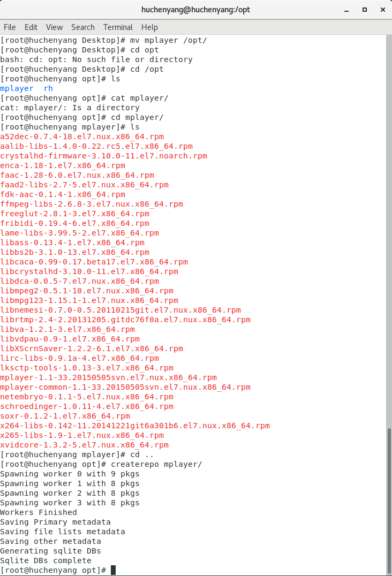Click the xvidcore-1.3.2-5 rpm filename
This screenshot has width=392, height=576.
(x=85, y=445)
